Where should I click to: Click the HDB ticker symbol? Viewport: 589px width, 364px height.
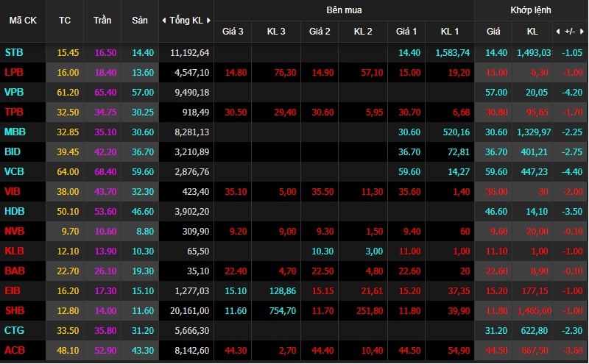click(13, 212)
